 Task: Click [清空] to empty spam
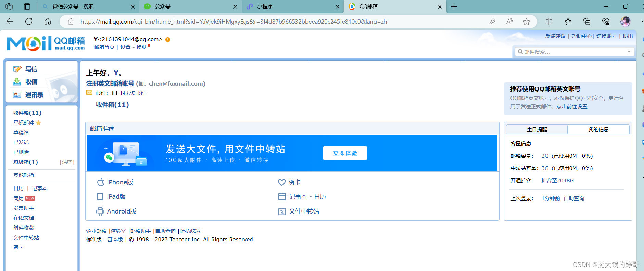coord(67,162)
